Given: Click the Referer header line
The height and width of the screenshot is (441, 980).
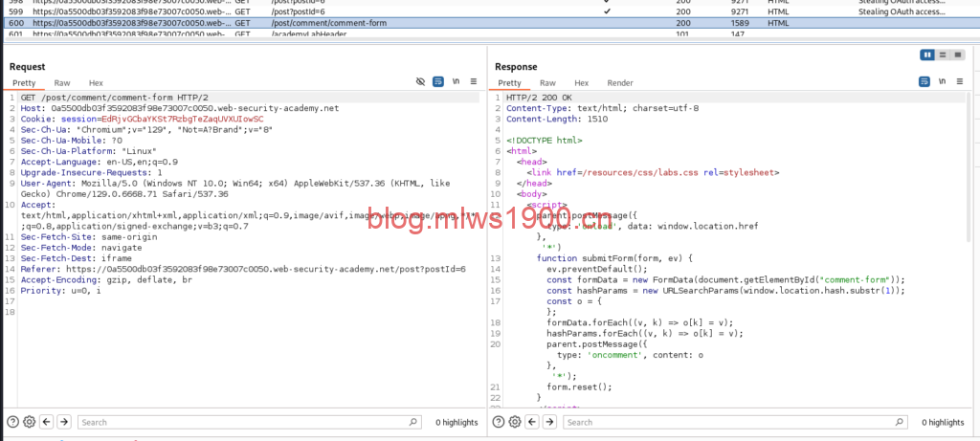Looking at the screenshot, I should point(243,269).
